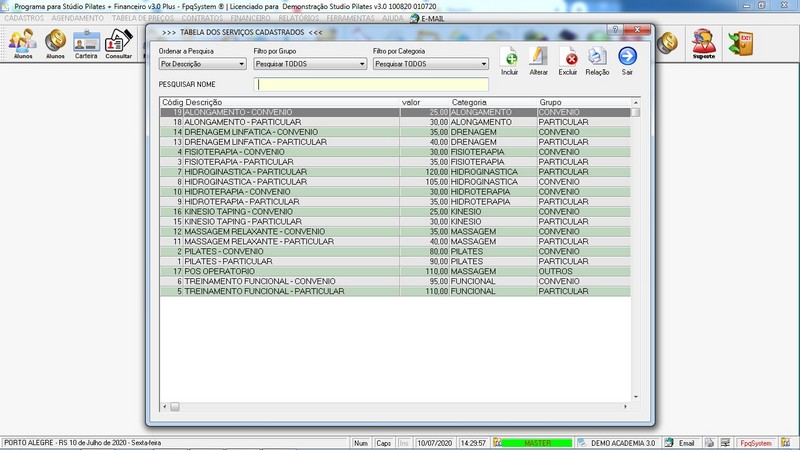800x450 pixels.
Task: Click the user icon beside MASTER in status bar
Action: click(497, 443)
